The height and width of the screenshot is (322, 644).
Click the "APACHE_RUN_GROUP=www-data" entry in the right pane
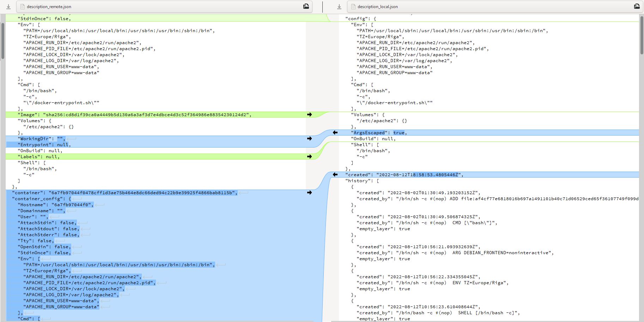[394, 73]
